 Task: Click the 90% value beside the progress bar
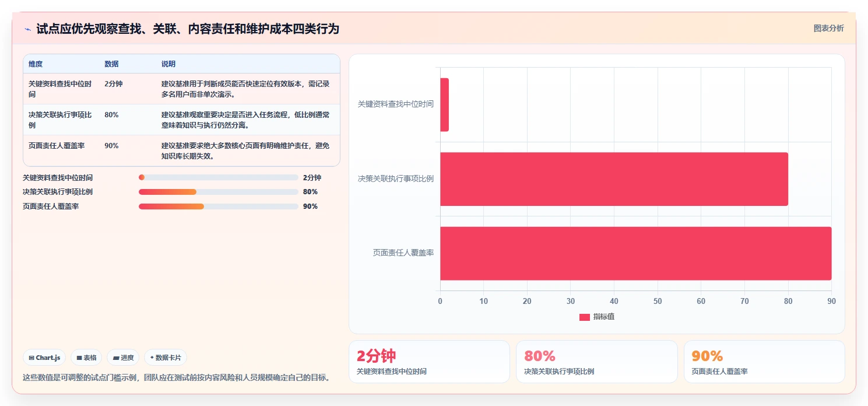[x=310, y=206]
